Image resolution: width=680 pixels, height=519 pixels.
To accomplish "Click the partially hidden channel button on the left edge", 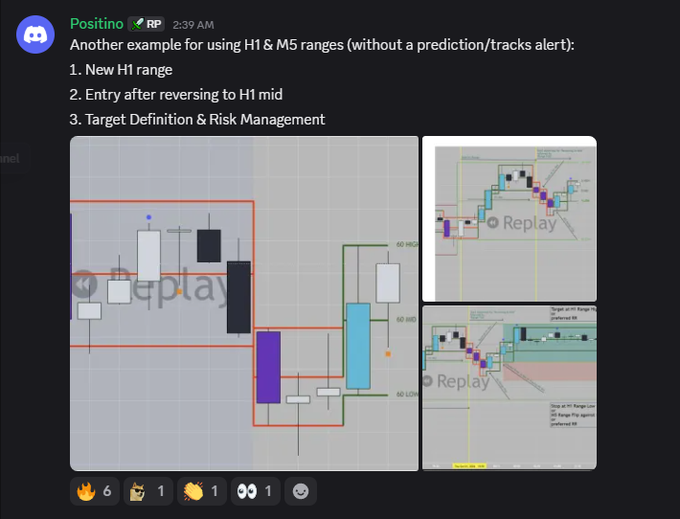I will click(x=10, y=159).
